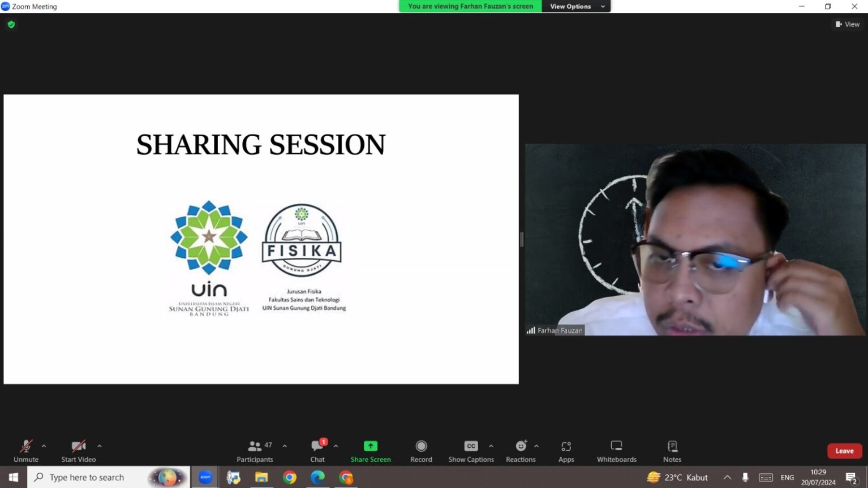Leave the meeting

(844, 451)
